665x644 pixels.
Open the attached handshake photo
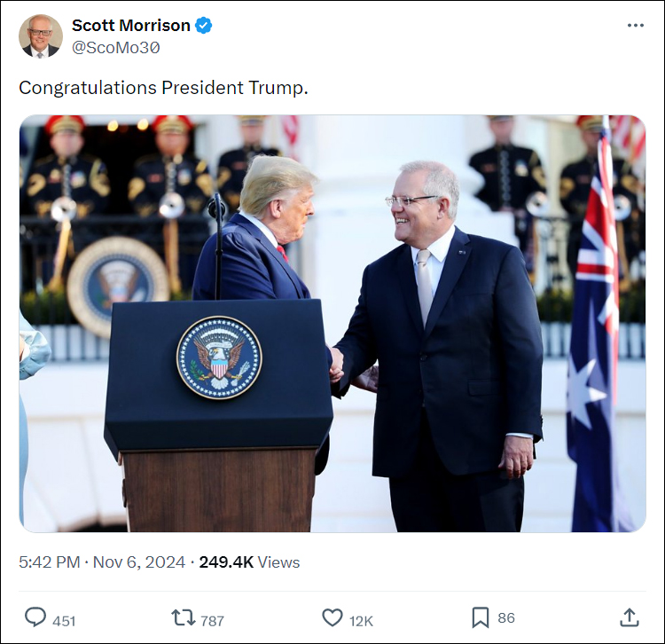click(x=332, y=323)
